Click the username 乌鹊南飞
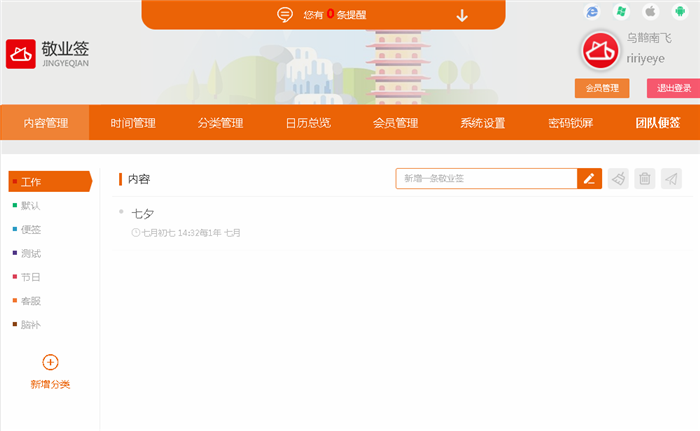700x431 pixels. point(649,38)
